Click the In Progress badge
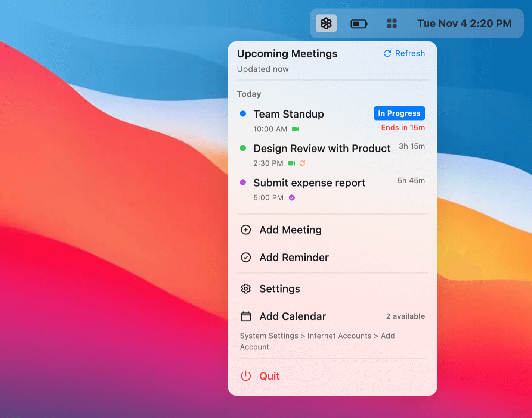 399,113
